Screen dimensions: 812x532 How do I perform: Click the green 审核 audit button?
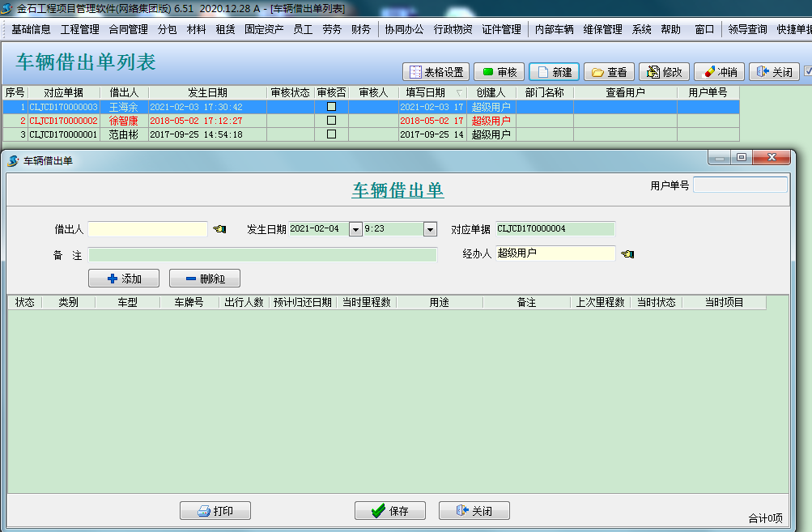click(x=499, y=72)
